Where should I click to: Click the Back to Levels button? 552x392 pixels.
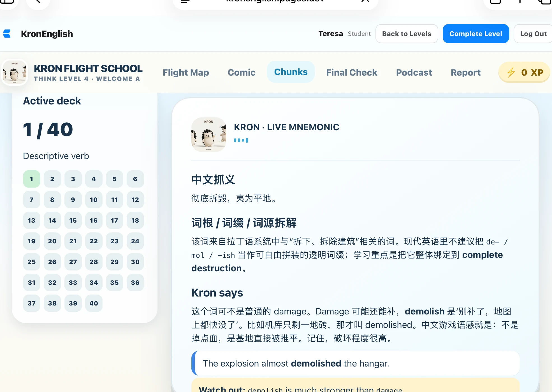pyautogui.click(x=407, y=34)
